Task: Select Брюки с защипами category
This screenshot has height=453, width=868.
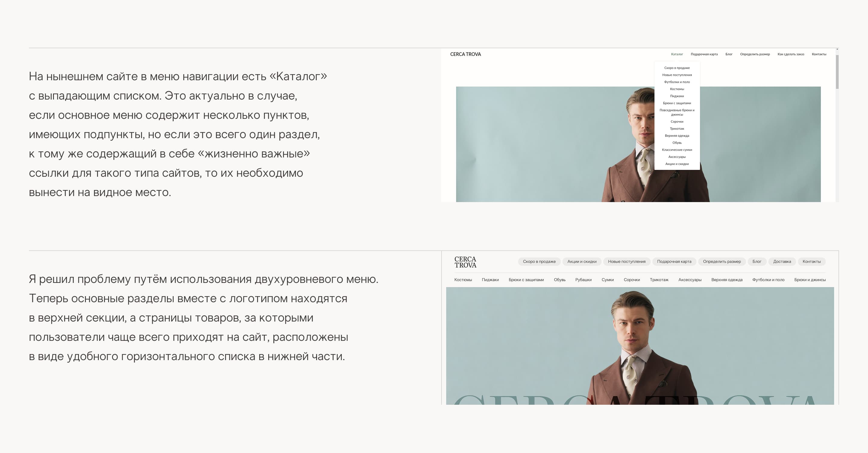Action: pos(526,280)
